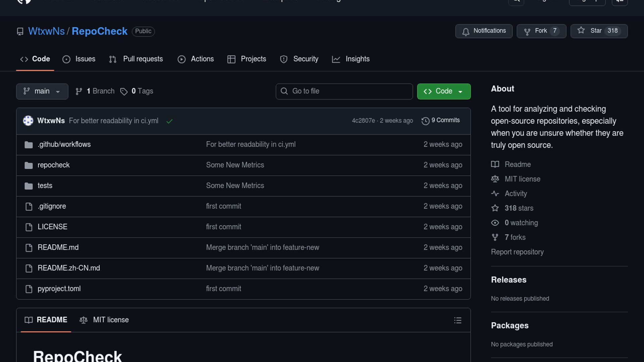The width and height of the screenshot is (644, 362).
Task: Expand the green Code dropdown
Action: [x=443, y=92]
